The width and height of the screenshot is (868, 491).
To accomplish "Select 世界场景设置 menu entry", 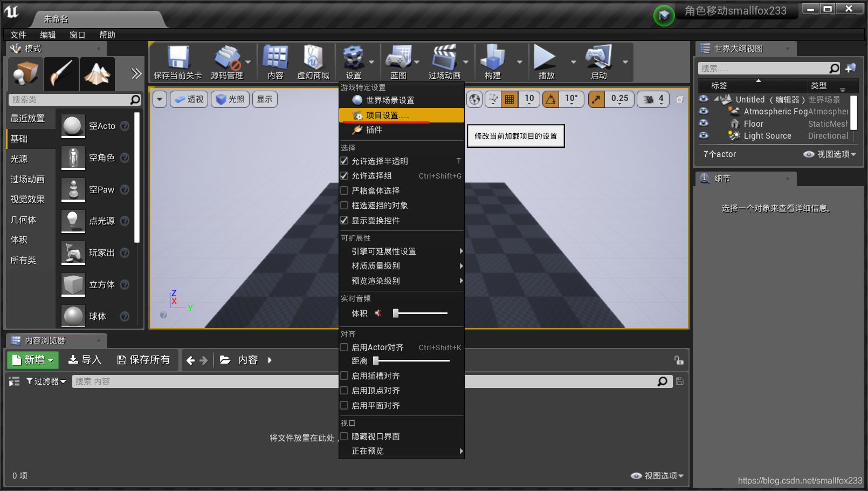I will coord(402,100).
